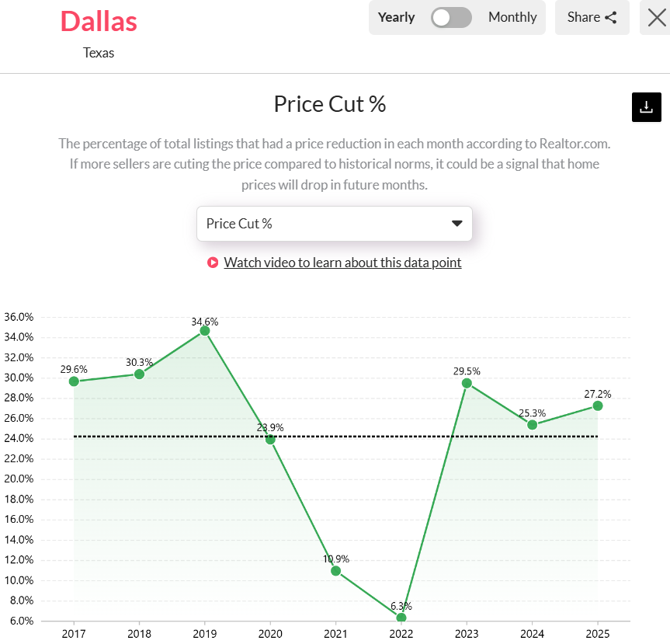Select the 2019 peak data point showing 34.6%
Viewport: 670px width, 644px height.
(x=204, y=332)
